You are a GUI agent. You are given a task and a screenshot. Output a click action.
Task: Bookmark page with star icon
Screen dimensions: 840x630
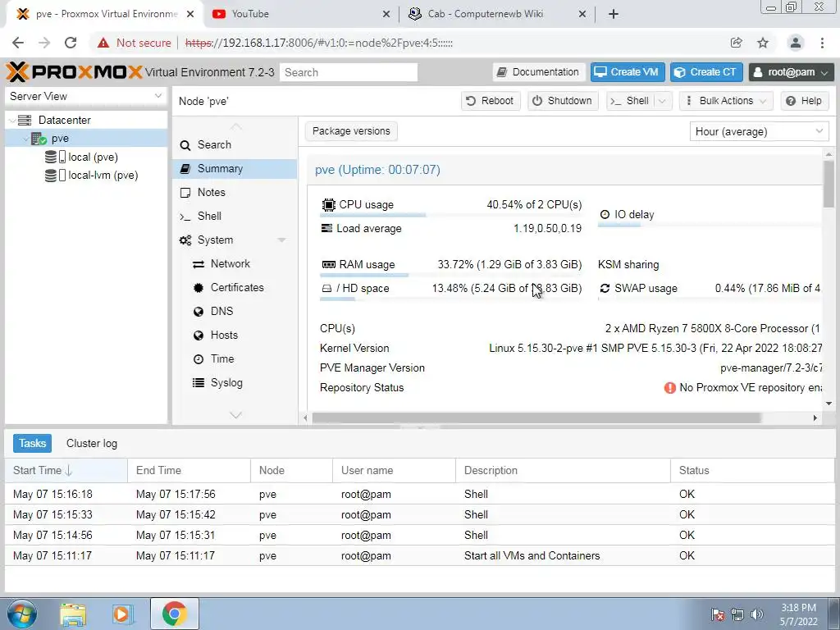click(763, 43)
